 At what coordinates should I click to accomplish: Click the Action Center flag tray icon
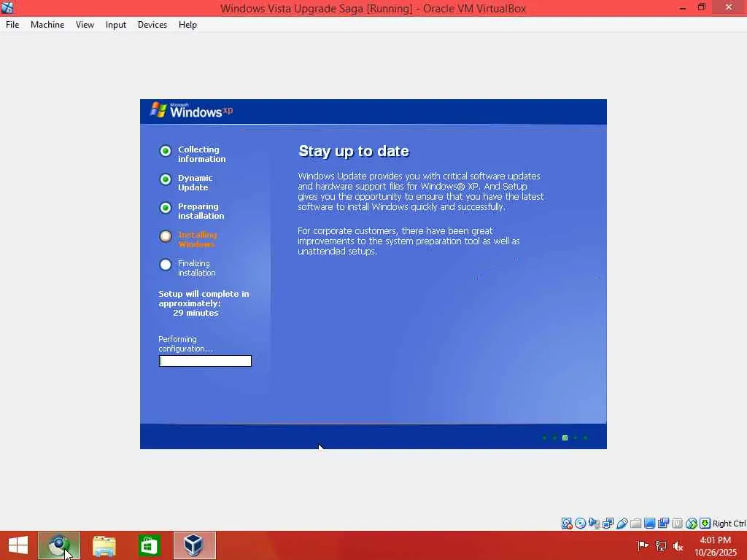pos(643,545)
